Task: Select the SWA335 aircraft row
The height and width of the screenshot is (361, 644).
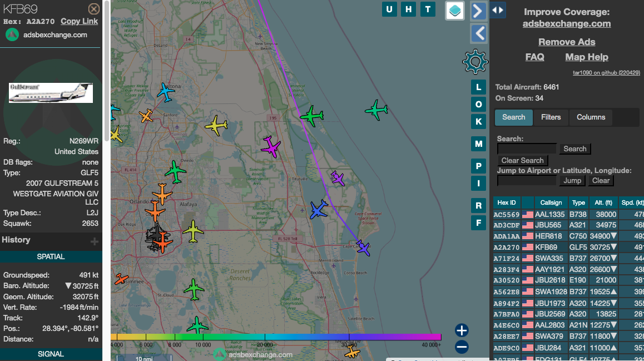Action: point(568,258)
